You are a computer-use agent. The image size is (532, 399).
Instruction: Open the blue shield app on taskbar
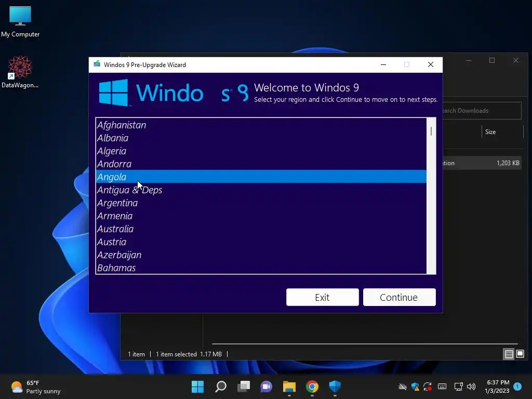point(335,387)
